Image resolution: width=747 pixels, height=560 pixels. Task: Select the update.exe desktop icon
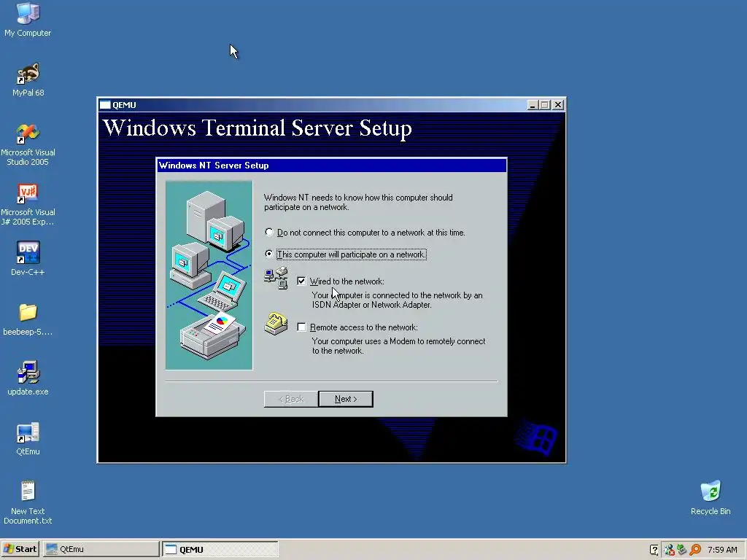(x=28, y=378)
